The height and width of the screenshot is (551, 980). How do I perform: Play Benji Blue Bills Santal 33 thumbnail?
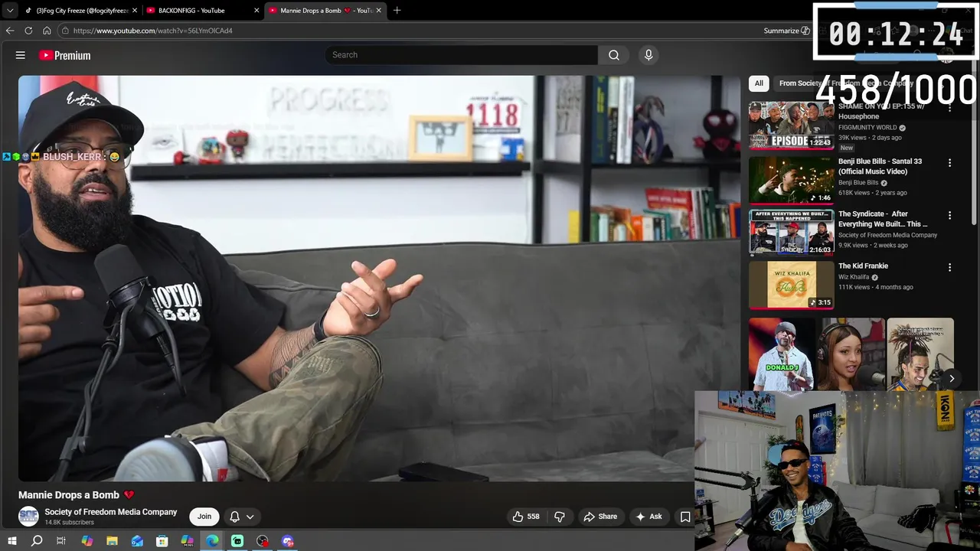(791, 180)
